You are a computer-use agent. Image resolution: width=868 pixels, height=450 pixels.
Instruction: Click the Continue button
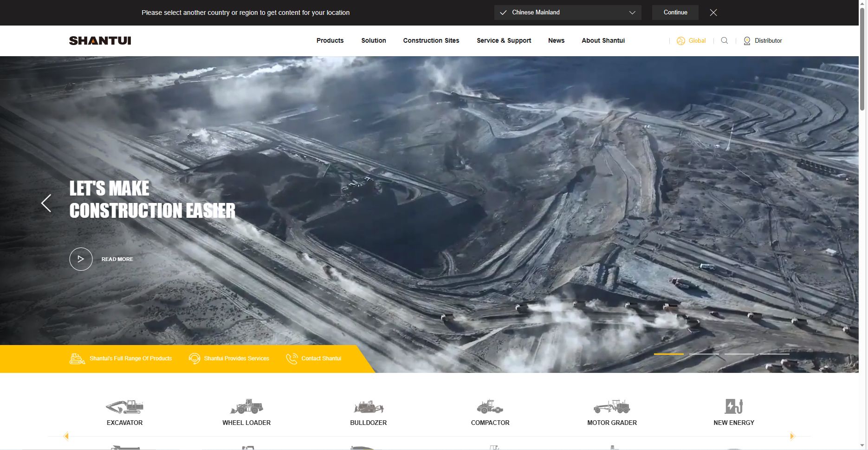675,13
